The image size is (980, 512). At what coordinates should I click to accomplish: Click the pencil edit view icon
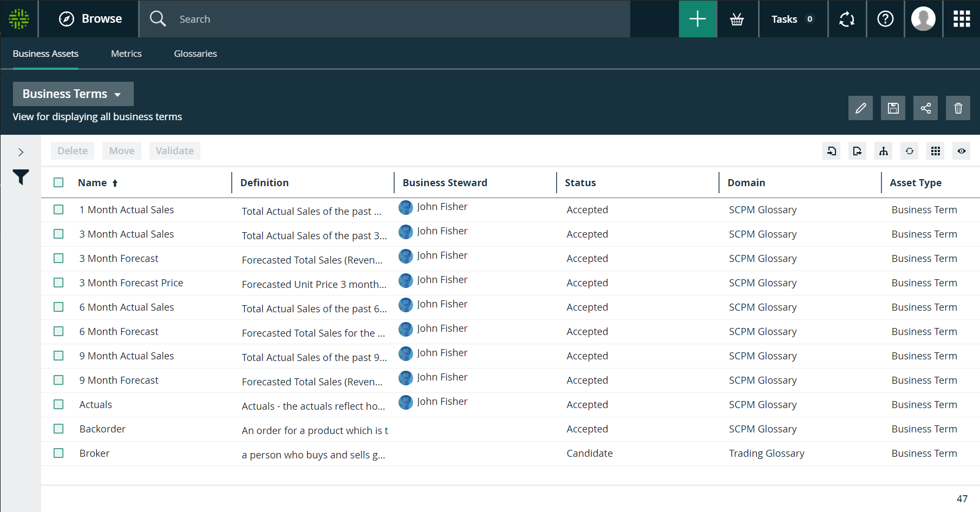(x=860, y=108)
